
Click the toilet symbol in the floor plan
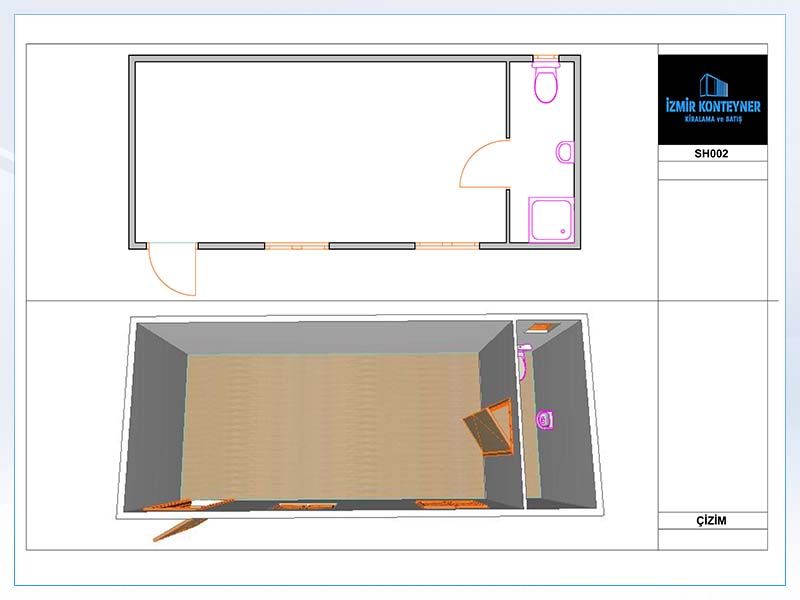click(x=546, y=84)
